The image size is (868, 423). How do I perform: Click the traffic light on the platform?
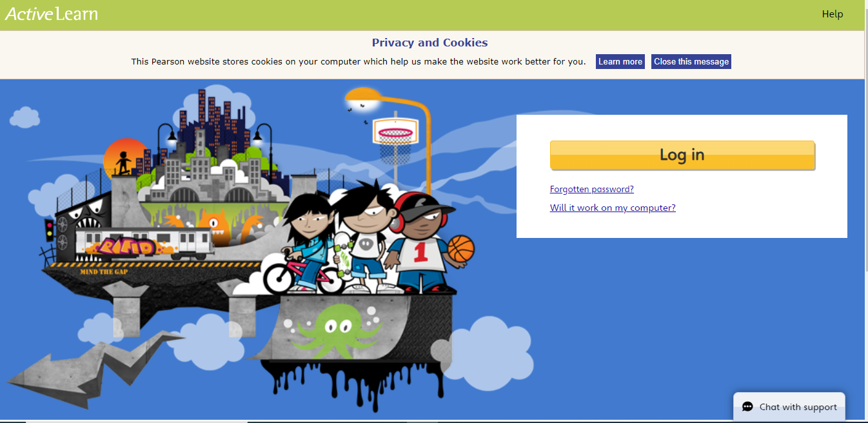[49, 230]
